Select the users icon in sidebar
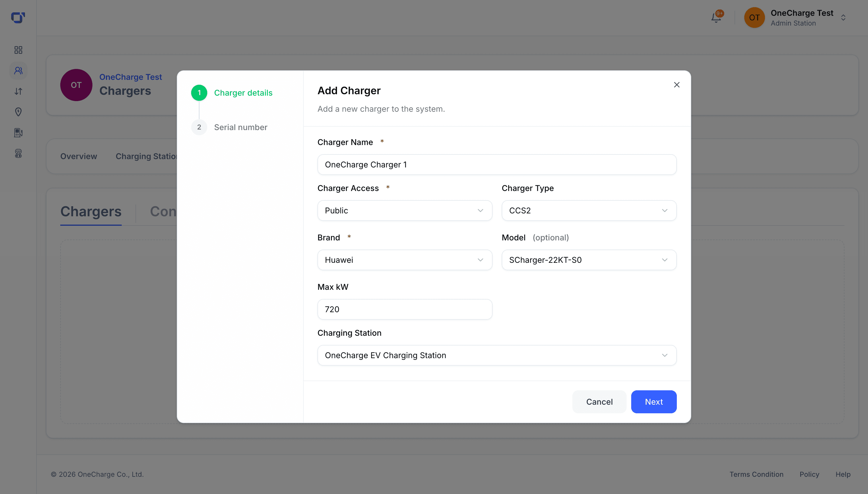Viewport: 868px width, 494px height. (18, 71)
